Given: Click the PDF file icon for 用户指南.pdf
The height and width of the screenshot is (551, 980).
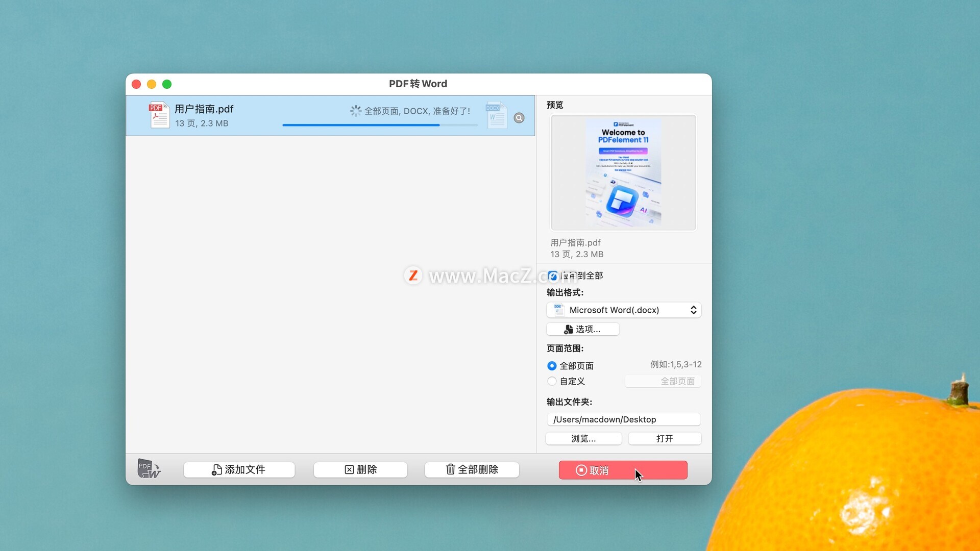Looking at the screenshot, I should click(x=159, y=115).
